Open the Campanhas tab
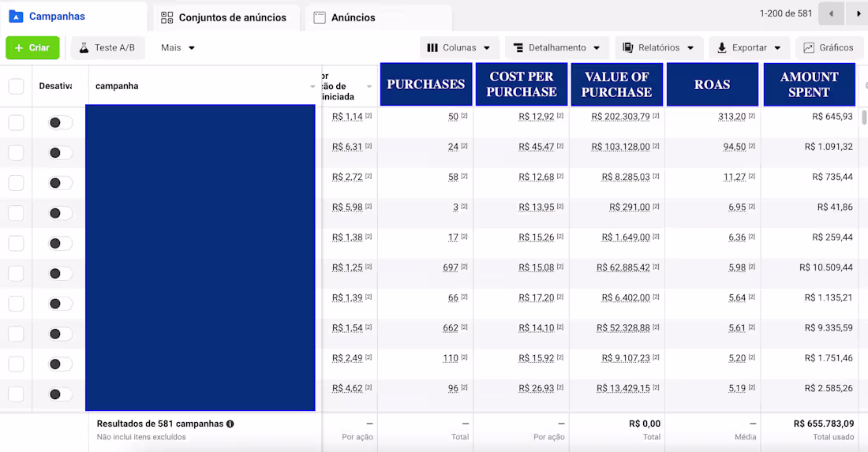 (73, 17)
